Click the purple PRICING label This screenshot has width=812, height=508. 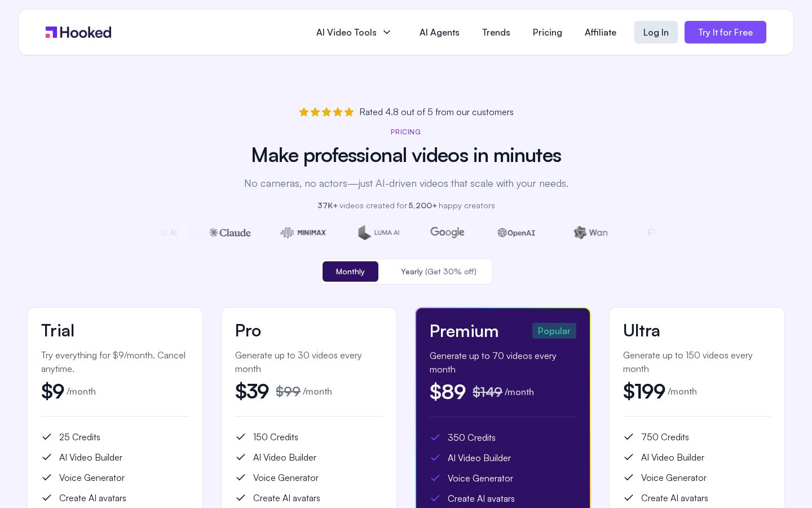coord(406,132)
